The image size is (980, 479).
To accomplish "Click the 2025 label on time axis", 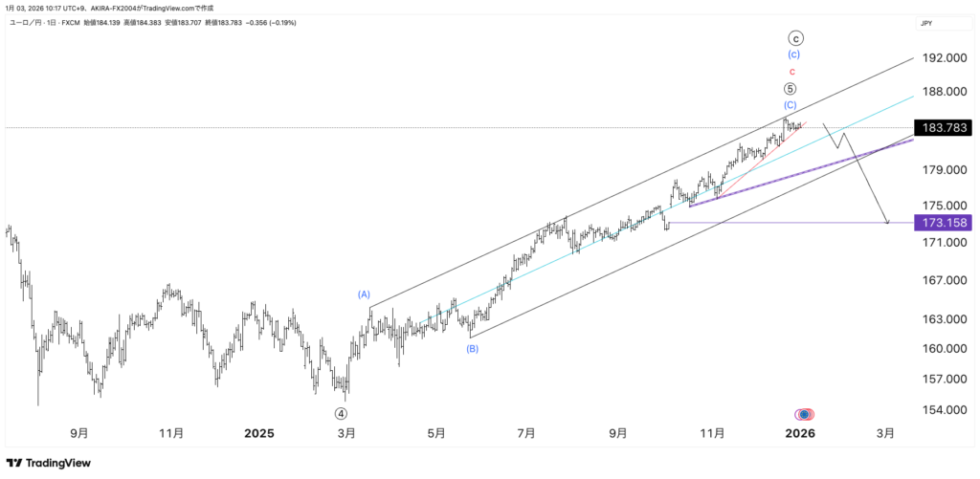I will coord(257,433).
